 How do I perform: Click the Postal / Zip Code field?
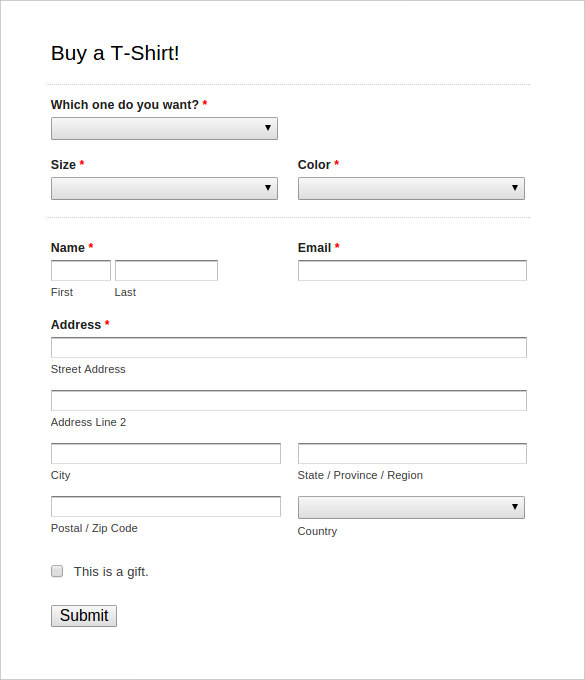[166, 507]
